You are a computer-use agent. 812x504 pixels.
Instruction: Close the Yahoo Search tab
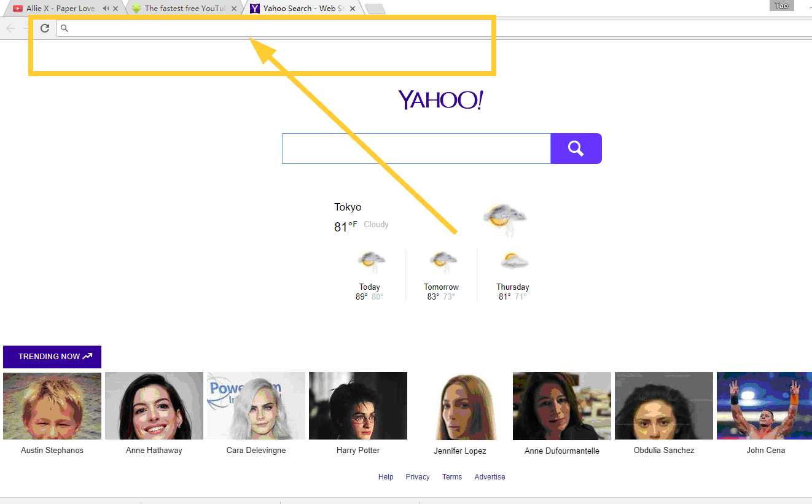tap(353, 9)
